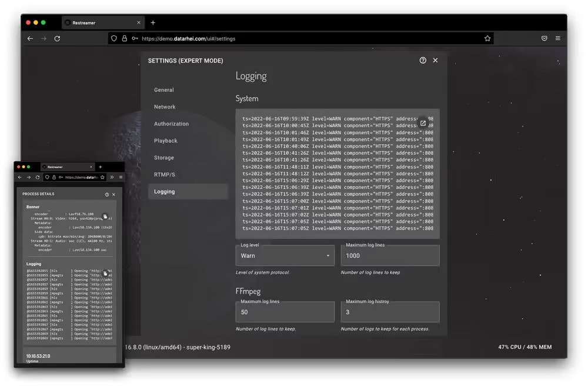
Task: Click padlock site info in large browser
Action: (125, 39)
